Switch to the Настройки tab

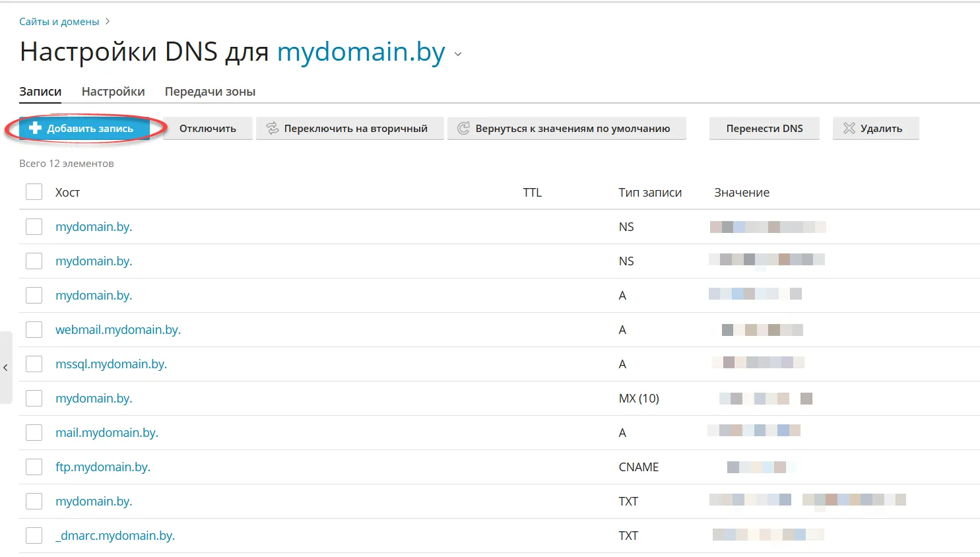113,92
